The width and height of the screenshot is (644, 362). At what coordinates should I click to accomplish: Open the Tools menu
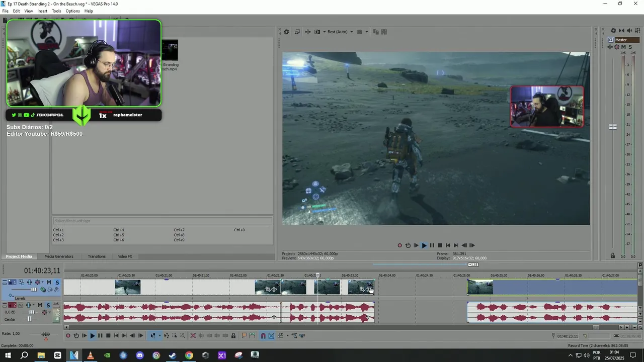[56, 11]
